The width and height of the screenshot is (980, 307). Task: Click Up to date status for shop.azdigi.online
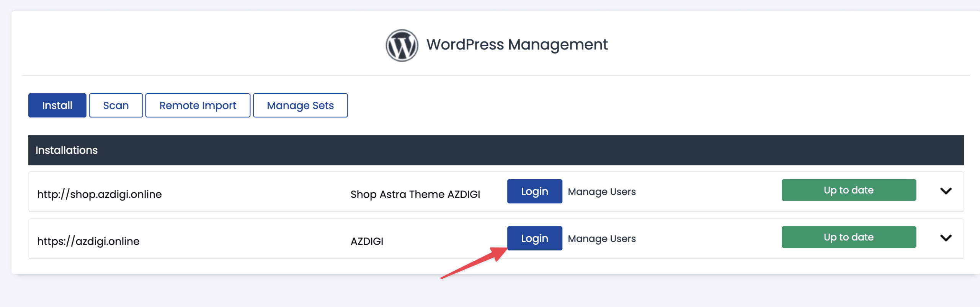point(848,190)
